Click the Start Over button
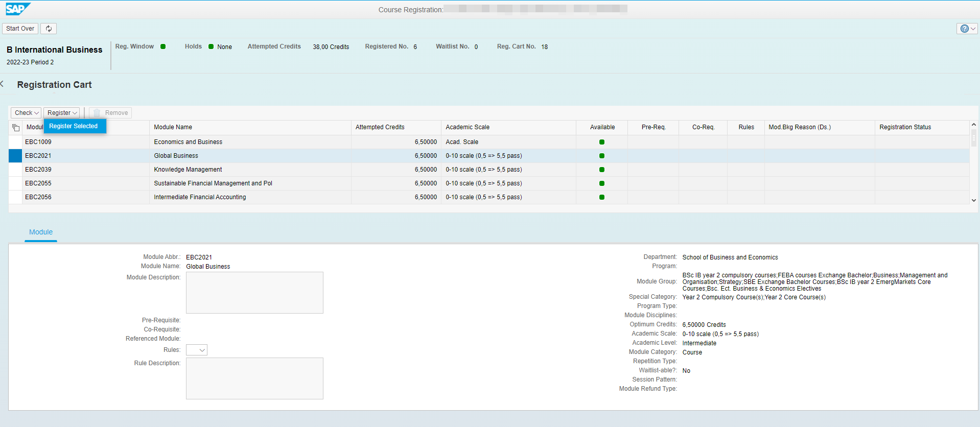The image size is (980, 427). [x=20, y=29]
